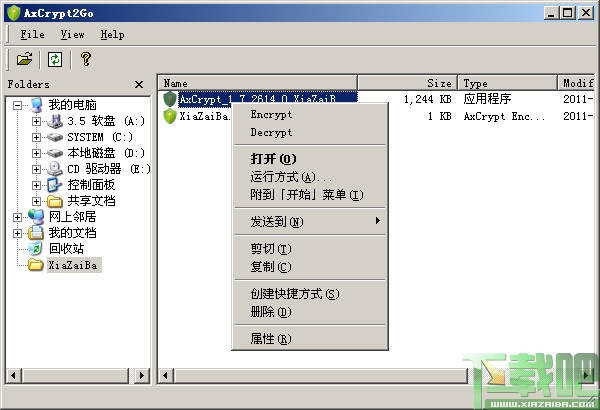Close the Folders pane with its X
Viewport: 600px width, 410px height.
coord(139,84)
